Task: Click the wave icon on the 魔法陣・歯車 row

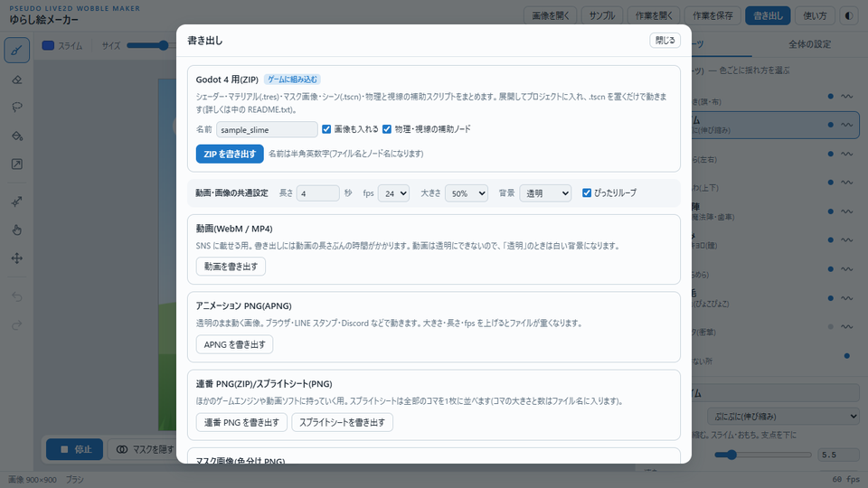Action: click(846, 211)
